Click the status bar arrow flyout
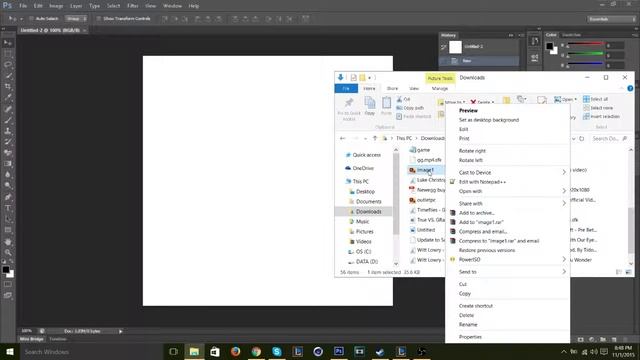This screenshot has width=640, height=360. 120,331
